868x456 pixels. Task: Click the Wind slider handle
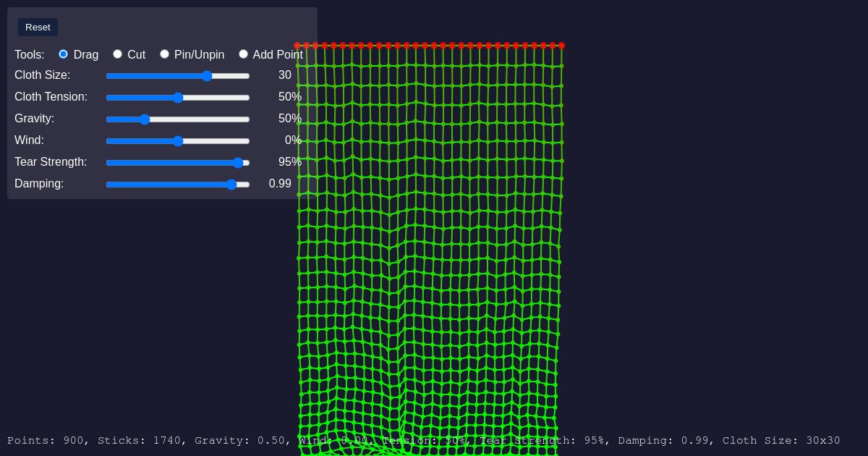click(x=178, y=141)
